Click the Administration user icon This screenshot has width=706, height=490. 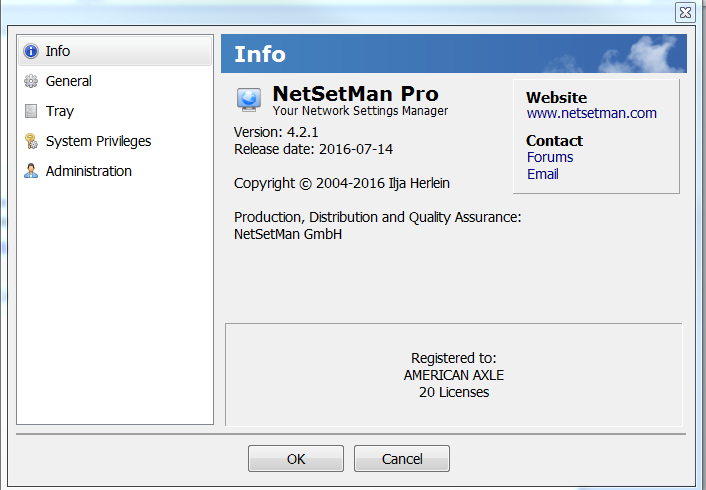pos(31,171)
